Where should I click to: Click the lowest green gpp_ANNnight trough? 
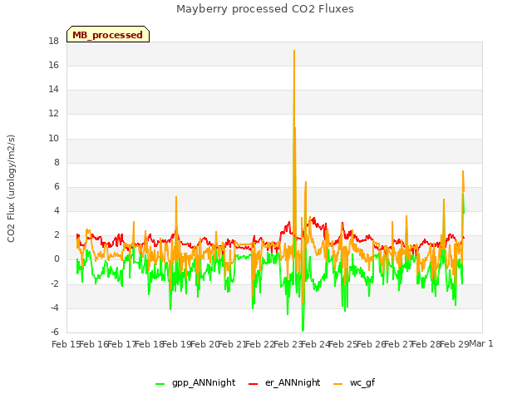[x=303, y=331]
